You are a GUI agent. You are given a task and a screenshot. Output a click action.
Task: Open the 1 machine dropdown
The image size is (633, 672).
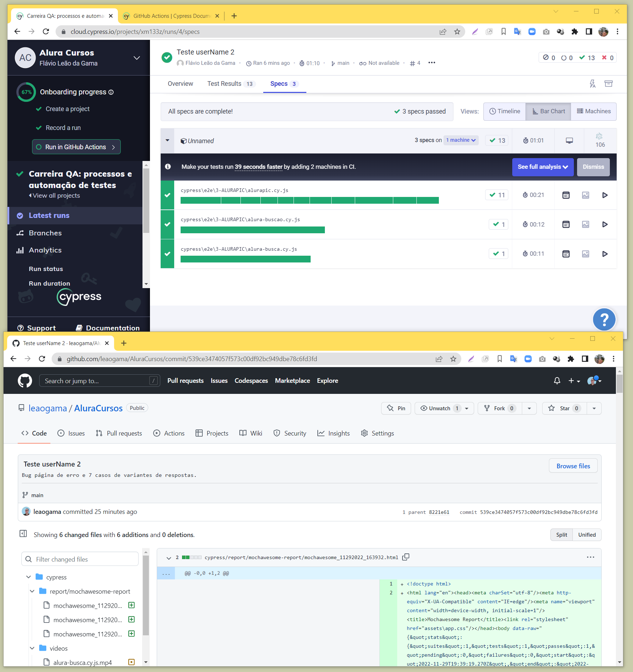[x=461, y=140]
